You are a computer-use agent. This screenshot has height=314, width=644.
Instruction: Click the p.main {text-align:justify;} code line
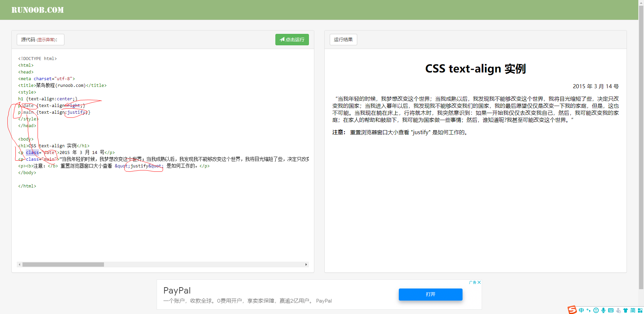[54, 112]
